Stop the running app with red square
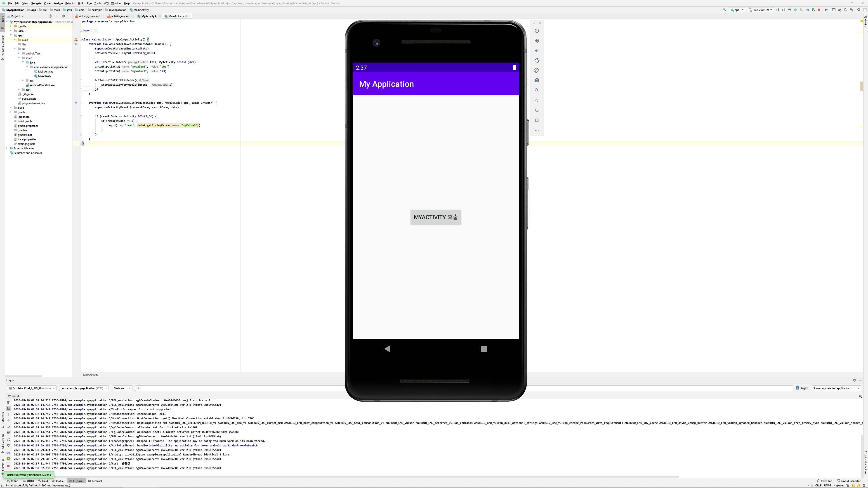The image size is (868, 488). tap(819, 10)
